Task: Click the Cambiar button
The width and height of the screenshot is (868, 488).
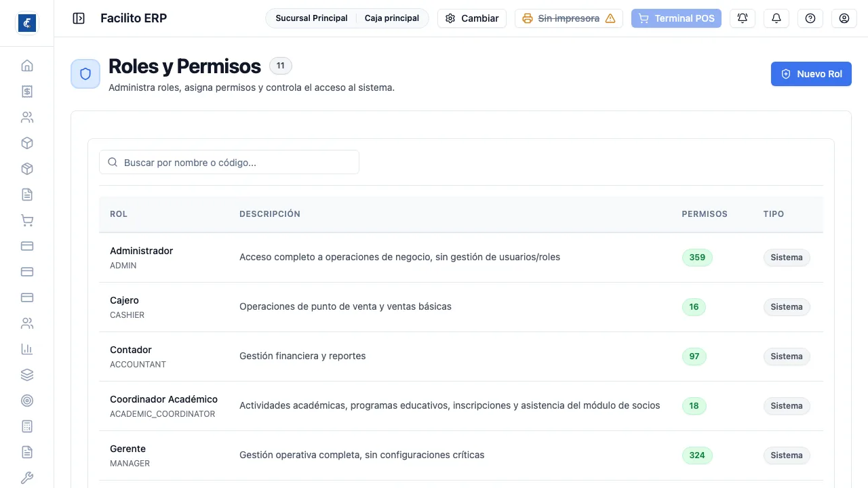Action: 472,18
